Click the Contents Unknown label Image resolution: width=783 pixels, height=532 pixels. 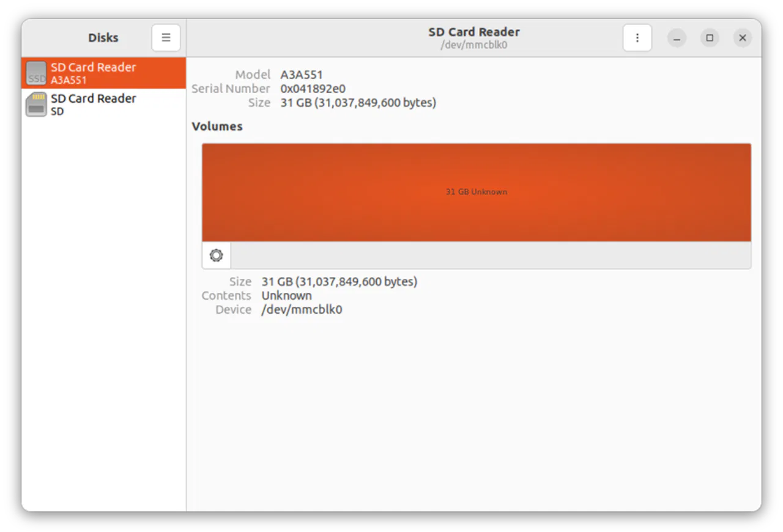point(287,295)
